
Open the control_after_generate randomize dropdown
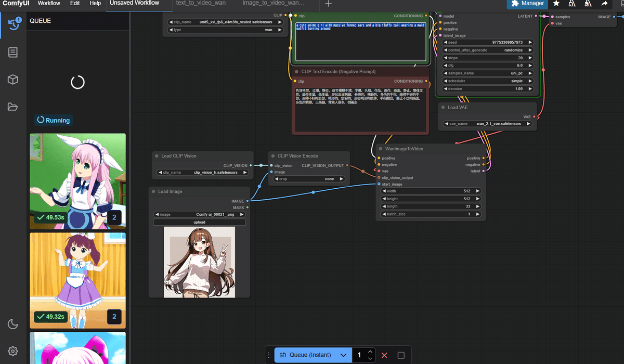488,50
